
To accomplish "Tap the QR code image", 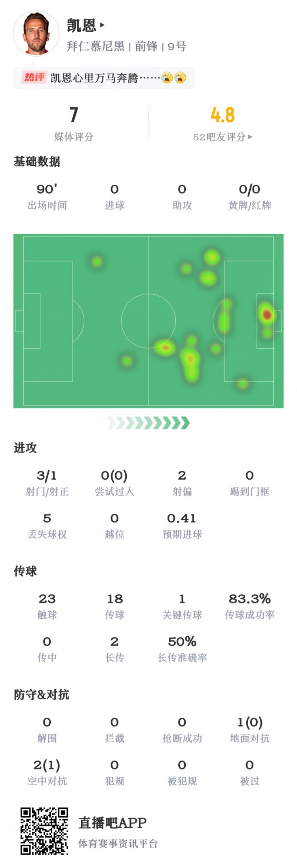I will 44,831.
